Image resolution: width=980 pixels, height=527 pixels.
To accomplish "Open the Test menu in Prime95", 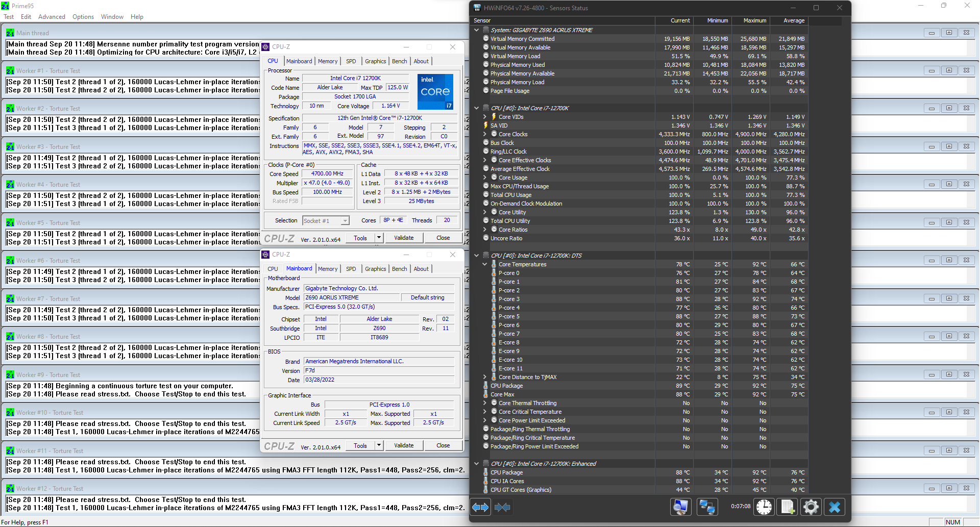I will [9, 16].
